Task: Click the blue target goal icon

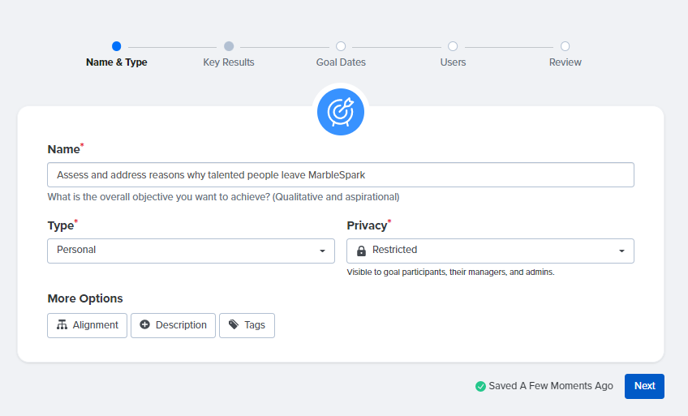Action: pos(340,112)
